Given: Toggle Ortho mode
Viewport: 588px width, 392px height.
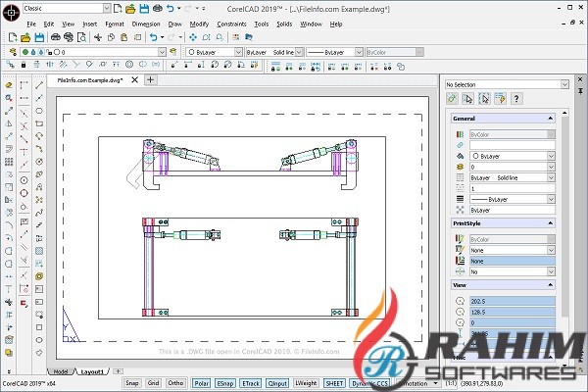Looking at the screenshot, I should (x=175, y=383).
